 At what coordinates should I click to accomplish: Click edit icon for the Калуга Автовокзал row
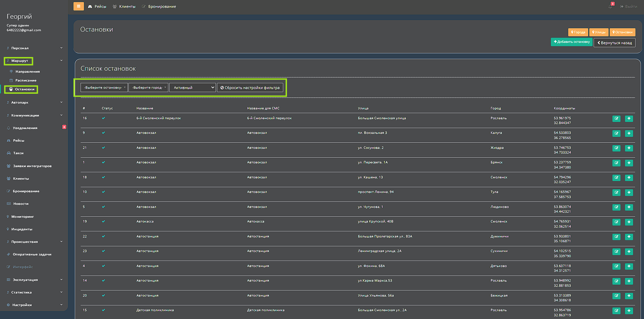[x=616, y=133]
